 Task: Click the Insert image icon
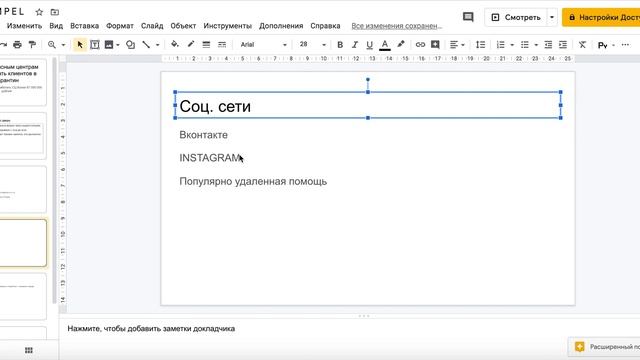109,44
